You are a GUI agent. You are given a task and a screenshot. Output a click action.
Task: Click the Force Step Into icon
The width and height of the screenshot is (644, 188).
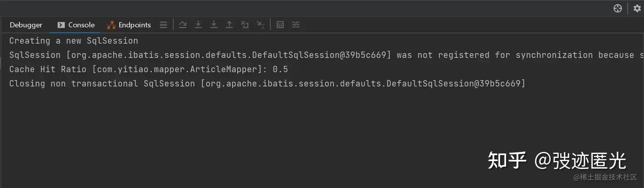point(214,25)
